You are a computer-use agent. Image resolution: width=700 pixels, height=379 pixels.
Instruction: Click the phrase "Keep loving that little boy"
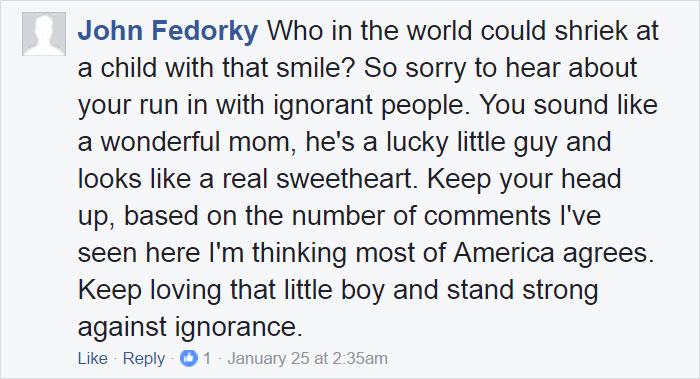pyautogui.click(x=231, y=292)
